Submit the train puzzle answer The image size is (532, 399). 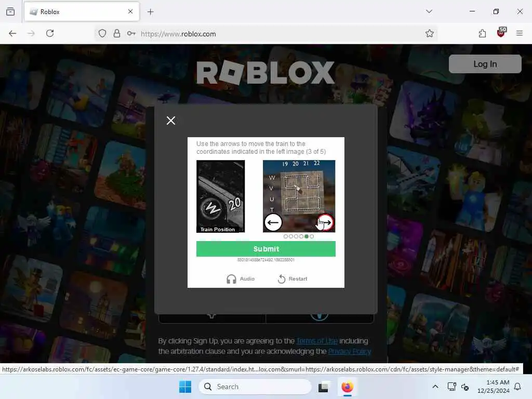[265, 249]
